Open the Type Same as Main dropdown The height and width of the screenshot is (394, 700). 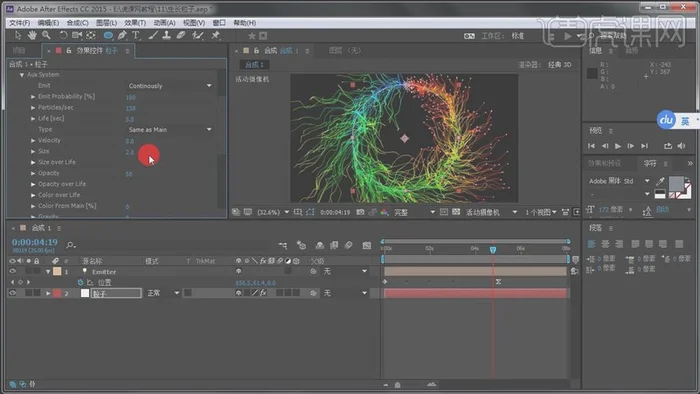pyautogui.click(x=170, y=129)
